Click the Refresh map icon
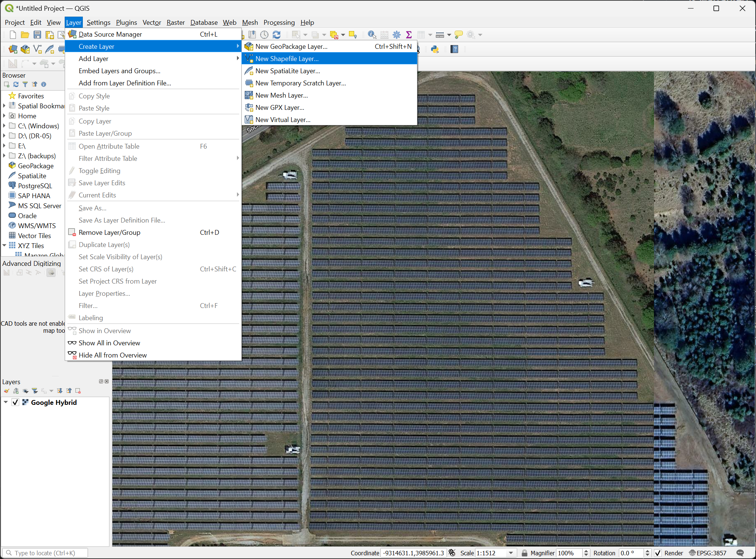The height and width of the screenshot is (559, 756). coord(277,35)
